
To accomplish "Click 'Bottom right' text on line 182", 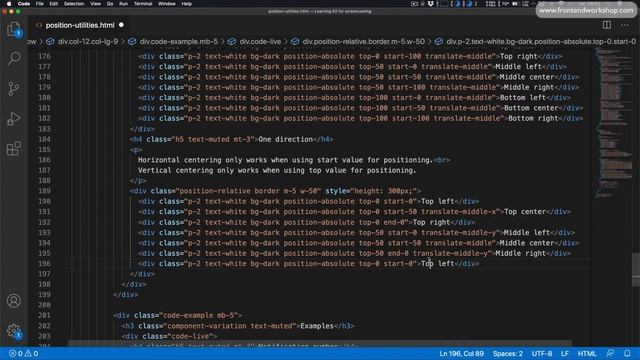I will [533, 118].
